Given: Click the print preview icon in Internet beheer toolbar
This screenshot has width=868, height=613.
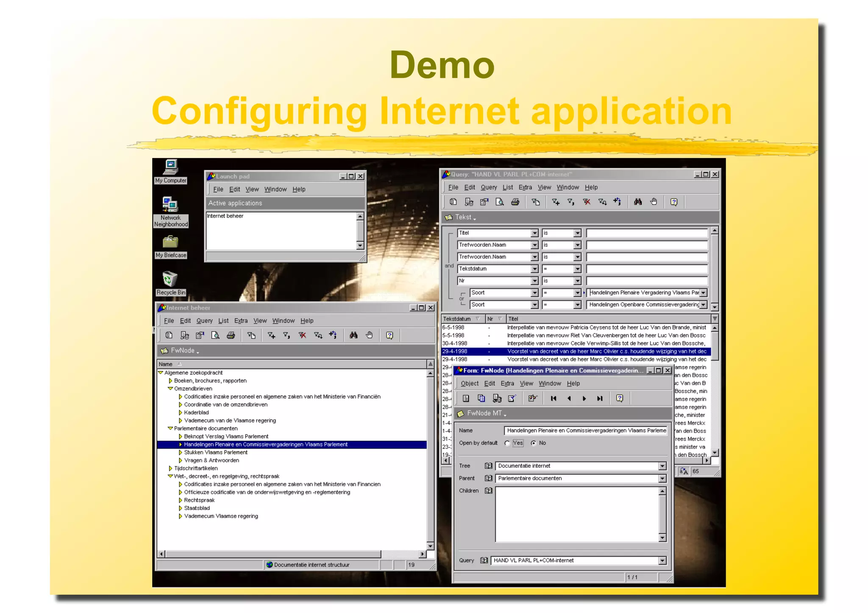Looking at the screenshot, I should [x=215, y=336].
